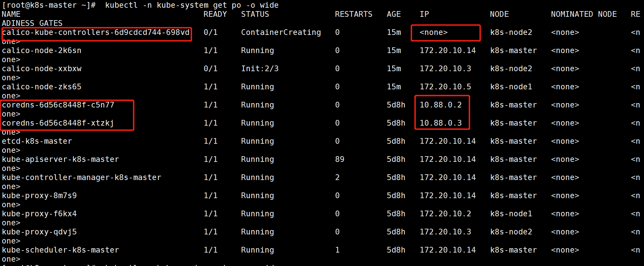
Task: Click IP address 10.88.0.2
Action: (x=441, y=105)
